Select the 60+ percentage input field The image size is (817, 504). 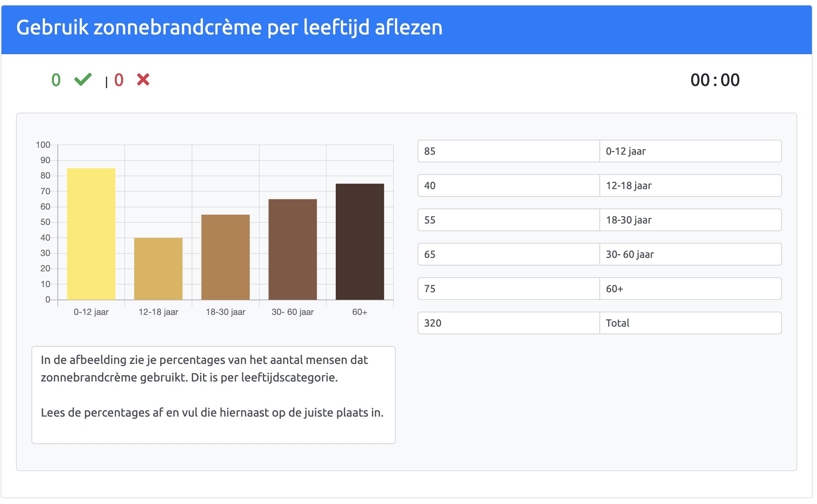[x=508, y=289]
